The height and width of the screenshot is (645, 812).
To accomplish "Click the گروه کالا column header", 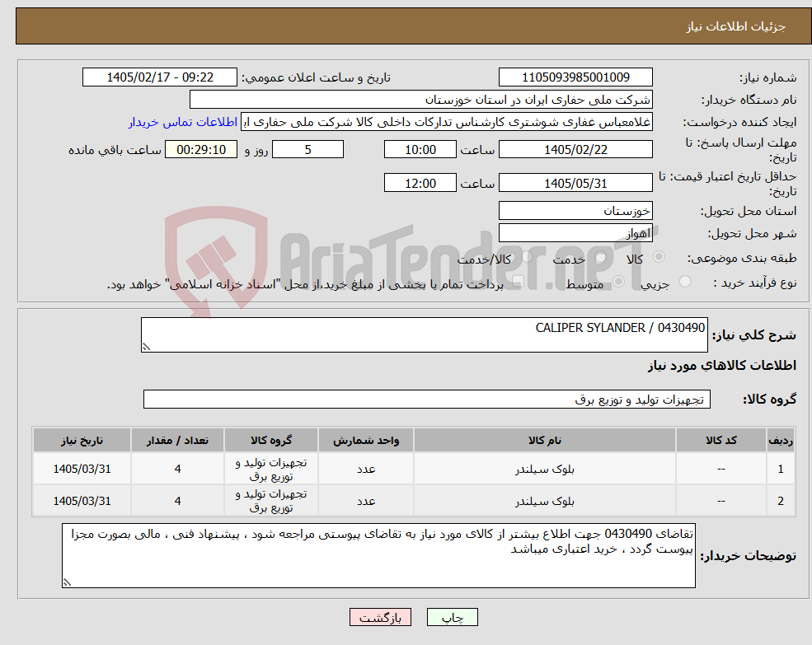I will tap(271, 440).
